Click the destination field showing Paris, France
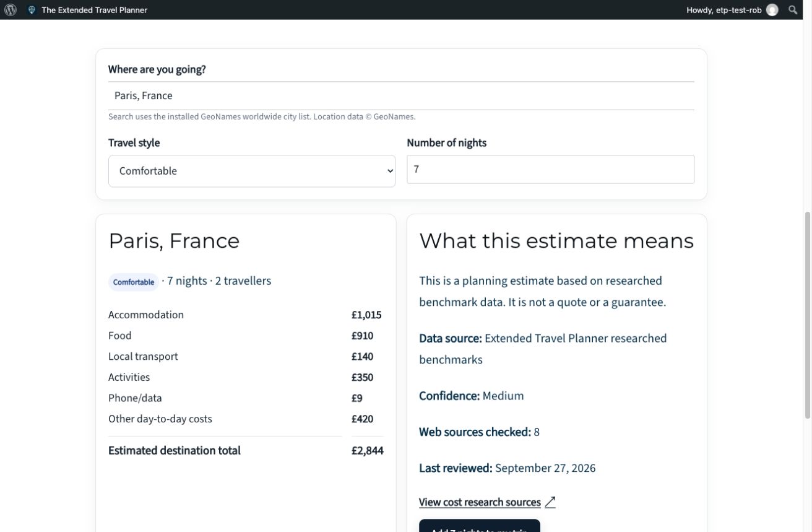The width and height of the screenshot is (812, 532). coord(401,95)
